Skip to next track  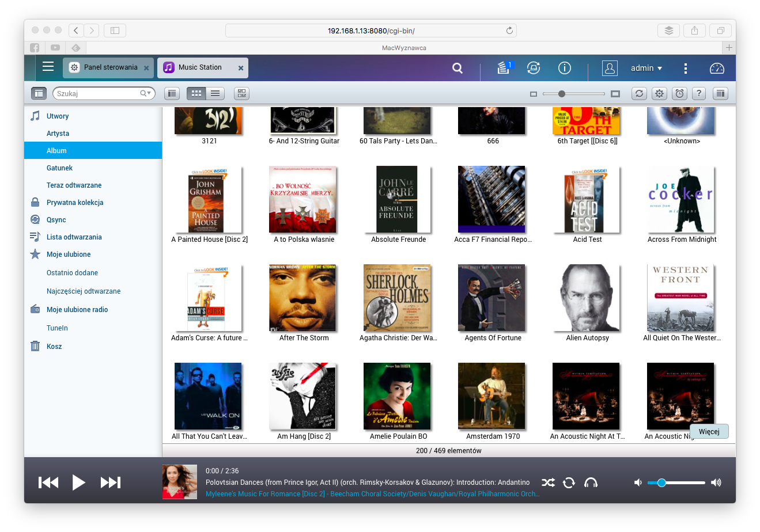(111, 482)
